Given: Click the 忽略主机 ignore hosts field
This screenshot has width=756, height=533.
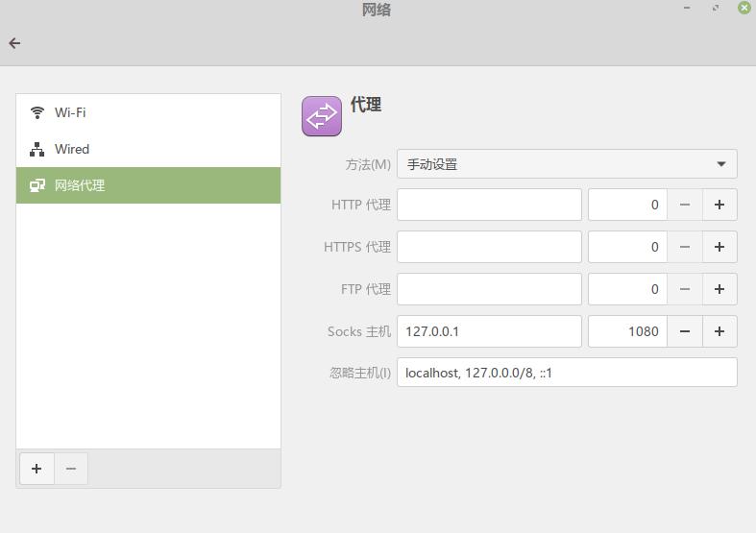Looking at the screenshot, I should tap(567, 373).
